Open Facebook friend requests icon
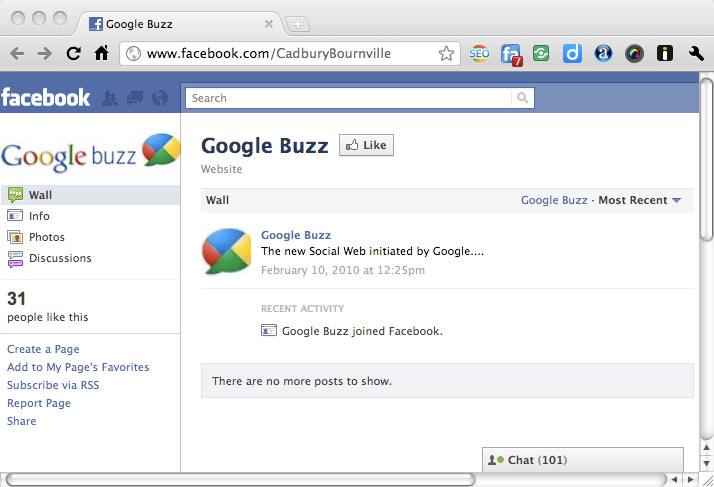Image resolution: width=714 pixels, height=487 pixels. [110, 98]
